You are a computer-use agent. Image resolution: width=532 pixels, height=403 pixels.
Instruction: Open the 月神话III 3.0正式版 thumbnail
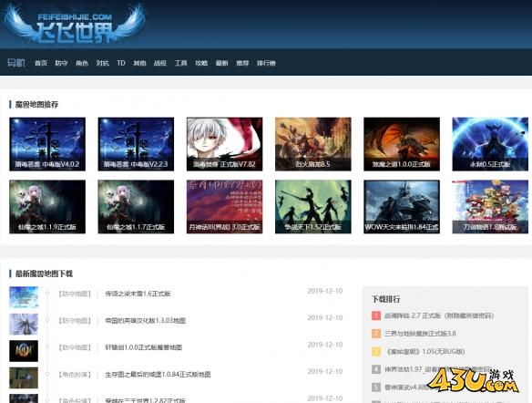tap(224, 206)
